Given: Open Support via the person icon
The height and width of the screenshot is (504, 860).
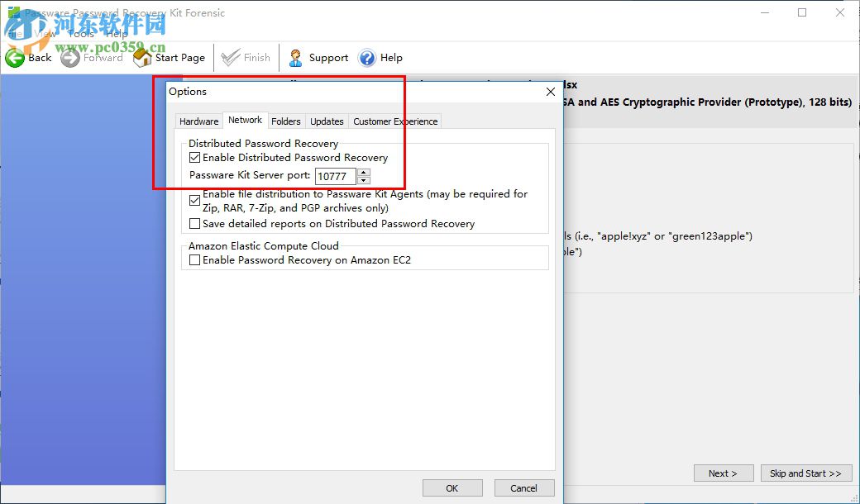Looking at the screenshot, I should (296, 58).
